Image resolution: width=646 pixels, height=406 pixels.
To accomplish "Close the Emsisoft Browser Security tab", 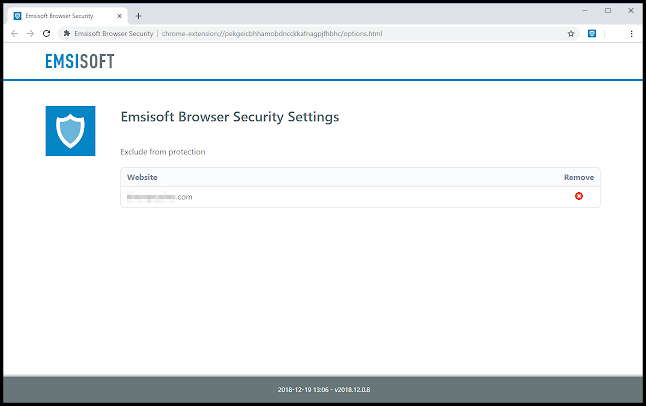I will (x=122, y=16).
